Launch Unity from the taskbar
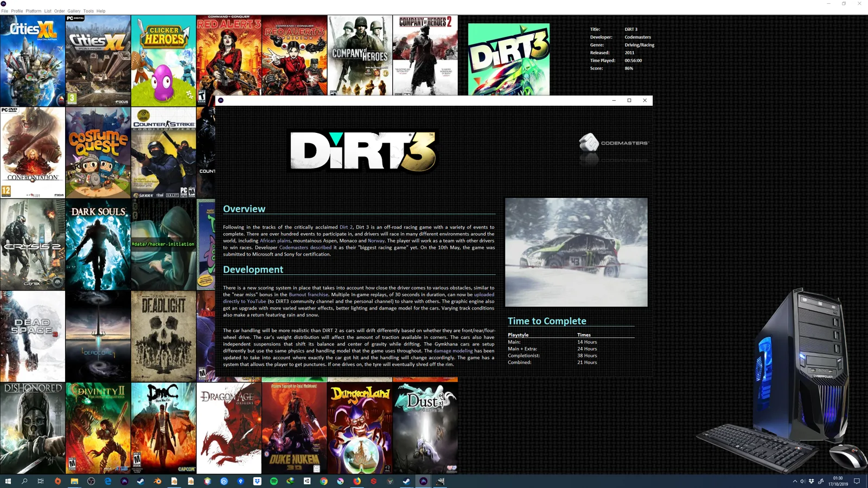The height and width of the screenshot is (488, 868). [307, 481]
